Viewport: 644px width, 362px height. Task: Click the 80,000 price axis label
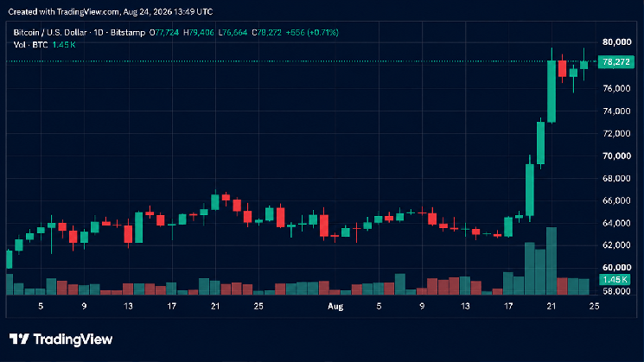pos(617,41)
